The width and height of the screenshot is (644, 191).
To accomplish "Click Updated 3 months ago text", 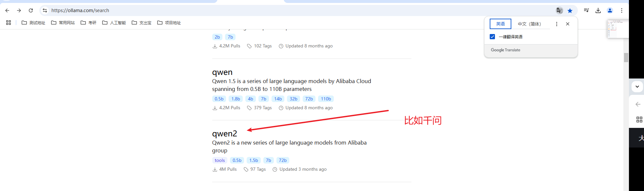I will 303,169.
